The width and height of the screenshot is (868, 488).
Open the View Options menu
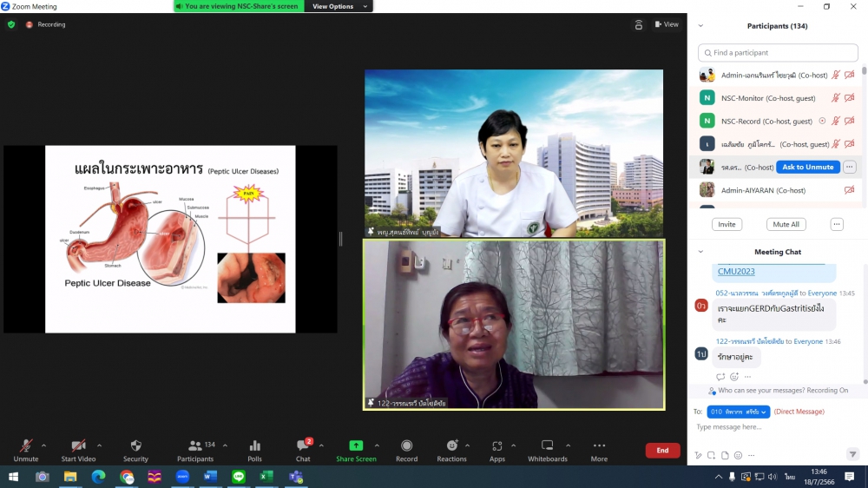pos(339,6)
